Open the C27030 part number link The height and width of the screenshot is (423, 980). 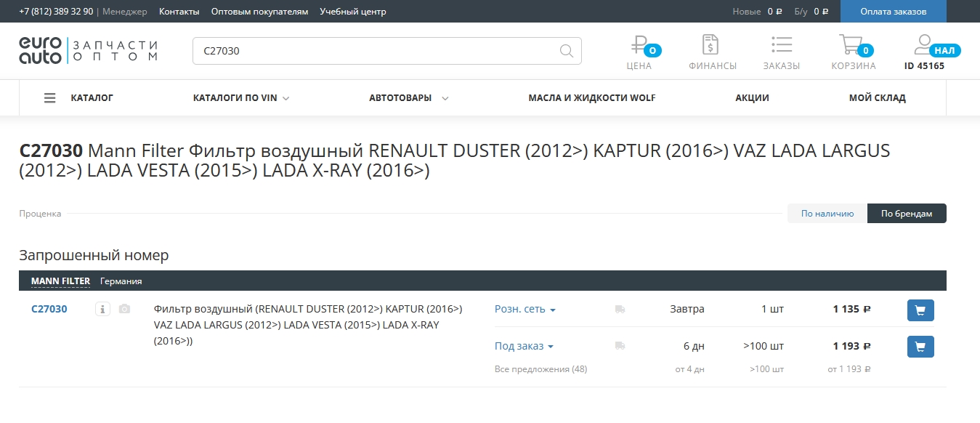tap(49, 309)
